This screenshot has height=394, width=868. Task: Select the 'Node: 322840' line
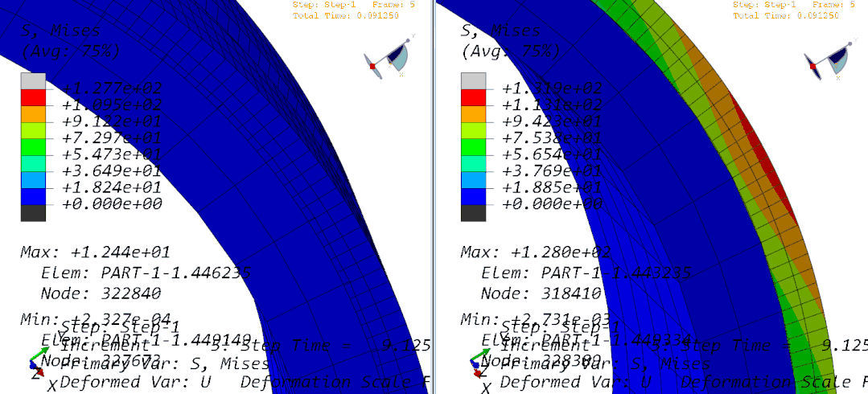pyautogui.click(x=101, y=293)
